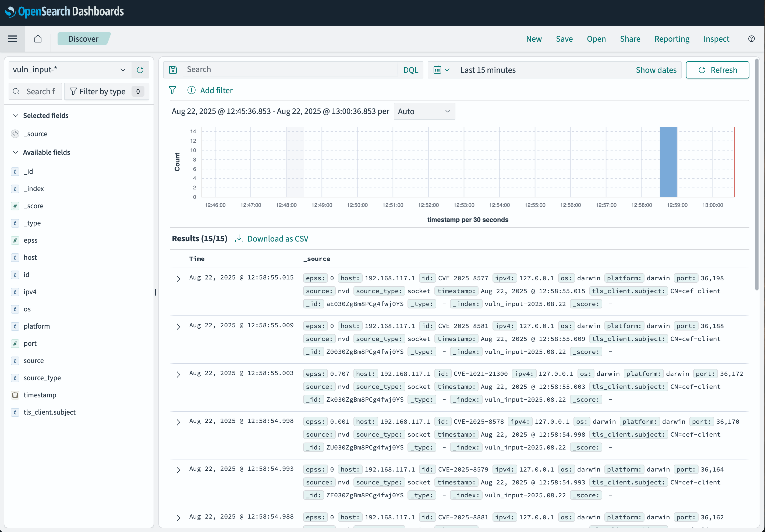
Task: Refresh the index pattern list icon
Action: click(140, 70)
